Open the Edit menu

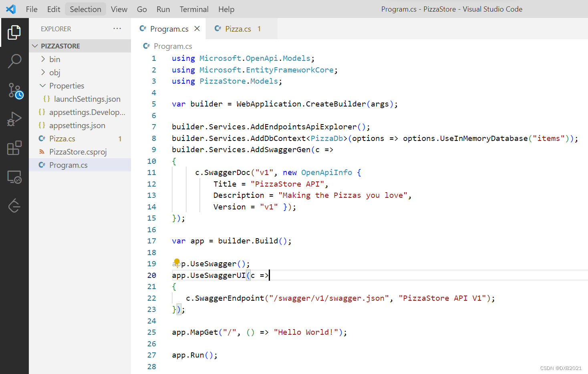[53, 9]
